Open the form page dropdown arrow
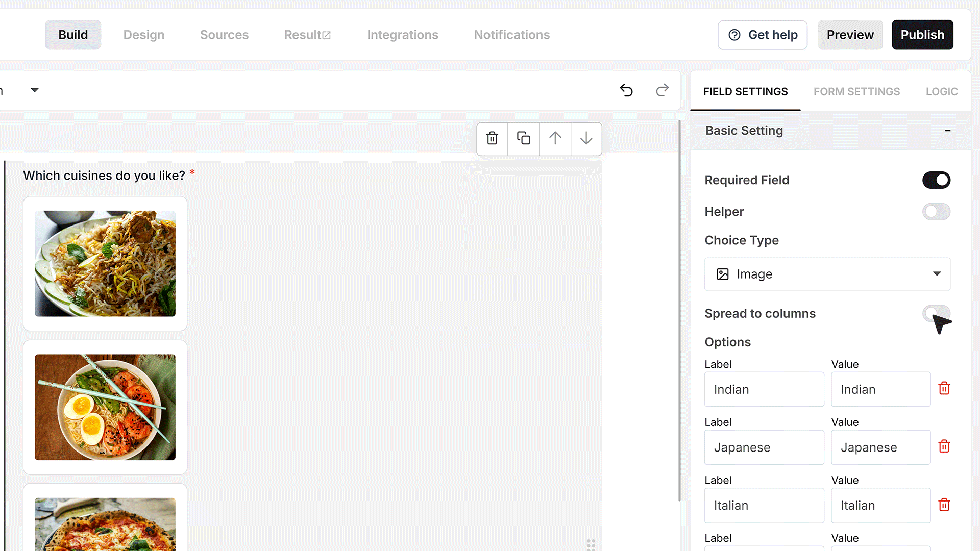Image resolution: width=980 pixels, height=551 pixels. tap(35, 90)
